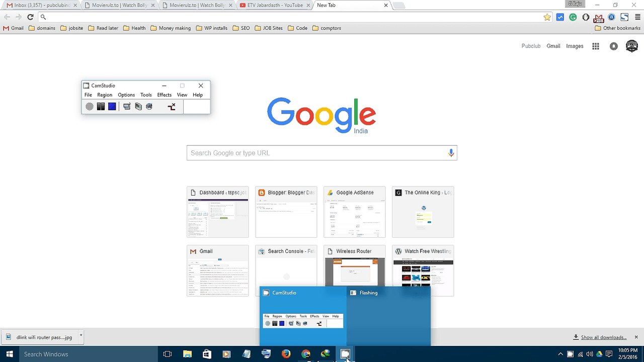Open the jobsite bookmark folder
The height and width of the screenshot is (362, 644).
click(71, 28)
